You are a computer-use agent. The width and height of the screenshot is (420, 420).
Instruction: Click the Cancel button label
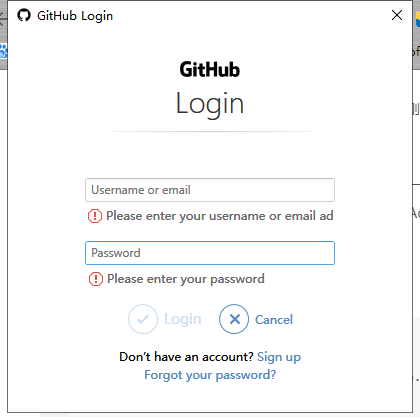(x=274, y=320)
